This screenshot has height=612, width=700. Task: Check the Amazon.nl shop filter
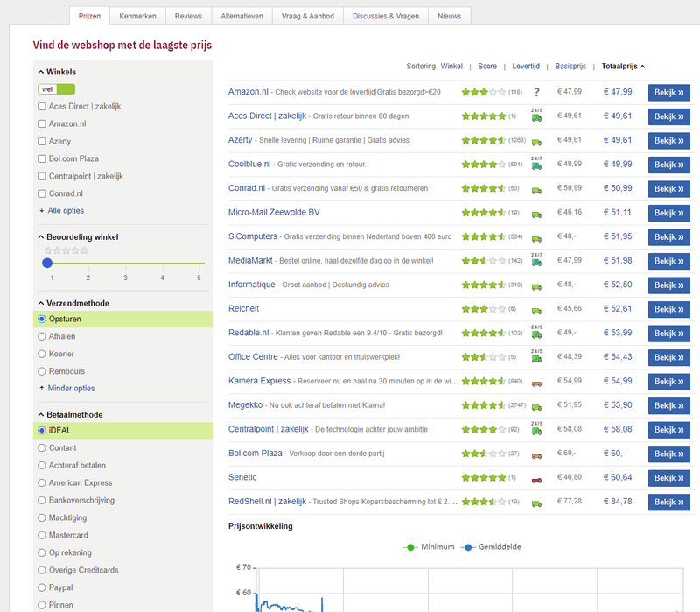(x=42, y=123)
